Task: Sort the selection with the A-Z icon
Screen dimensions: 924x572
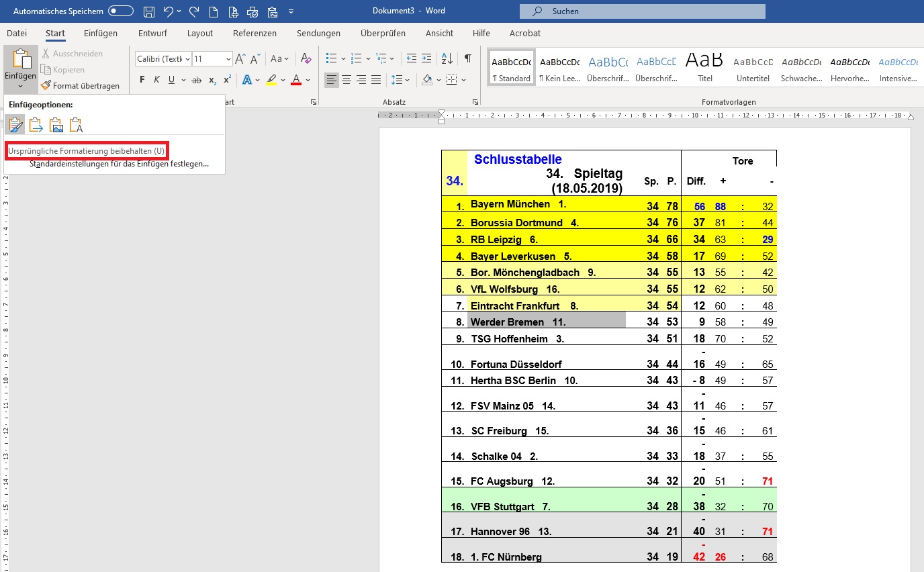Action: click(446, 59)
